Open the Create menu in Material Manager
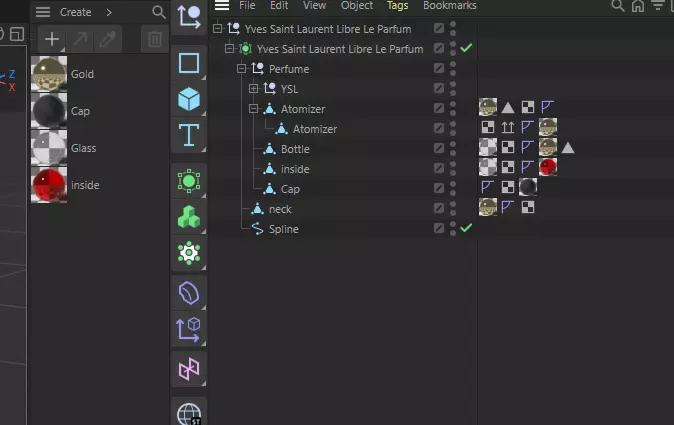The width and height of the screenshot is (674, 425). point(76,12)
